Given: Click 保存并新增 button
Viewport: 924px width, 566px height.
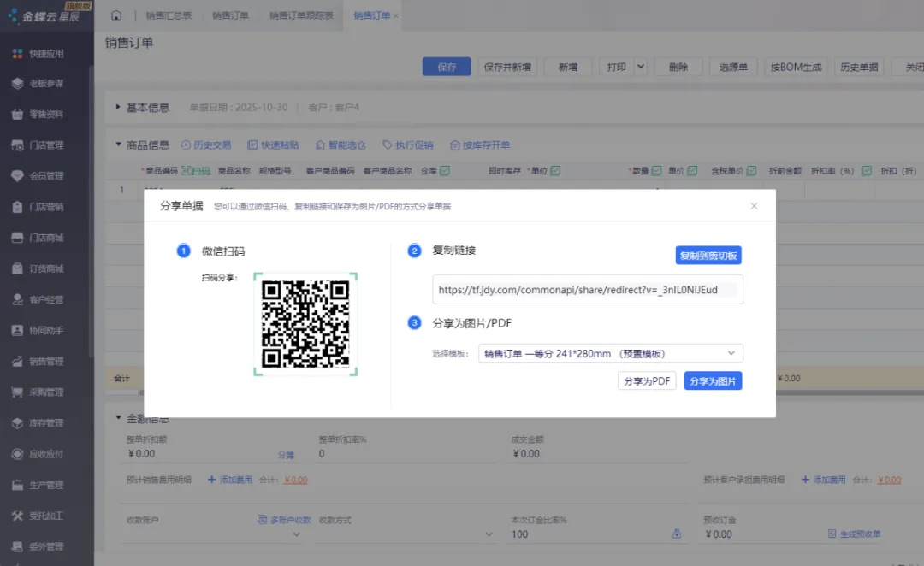Looking at the screenshot, I should [507, 67].
